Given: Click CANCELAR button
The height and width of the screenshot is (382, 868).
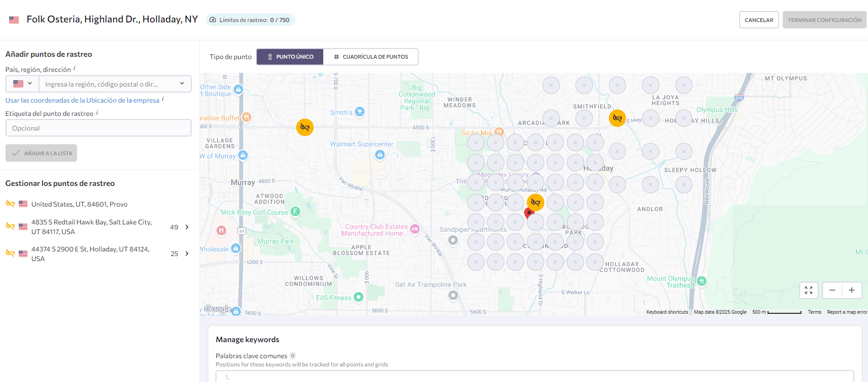Looking at the screenshot, I should (759, 20).
